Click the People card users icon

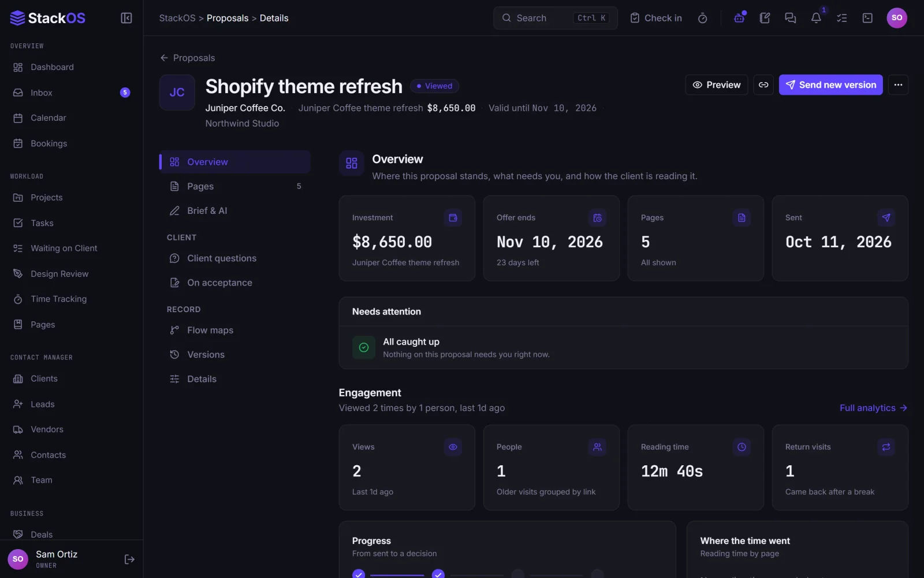[598, 447]
